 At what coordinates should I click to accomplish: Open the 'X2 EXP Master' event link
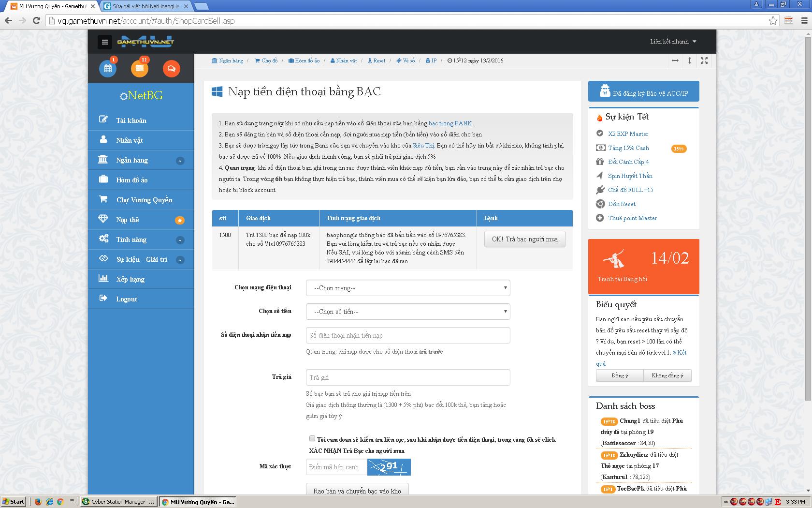pyautogui.click(x=628, y=134)
